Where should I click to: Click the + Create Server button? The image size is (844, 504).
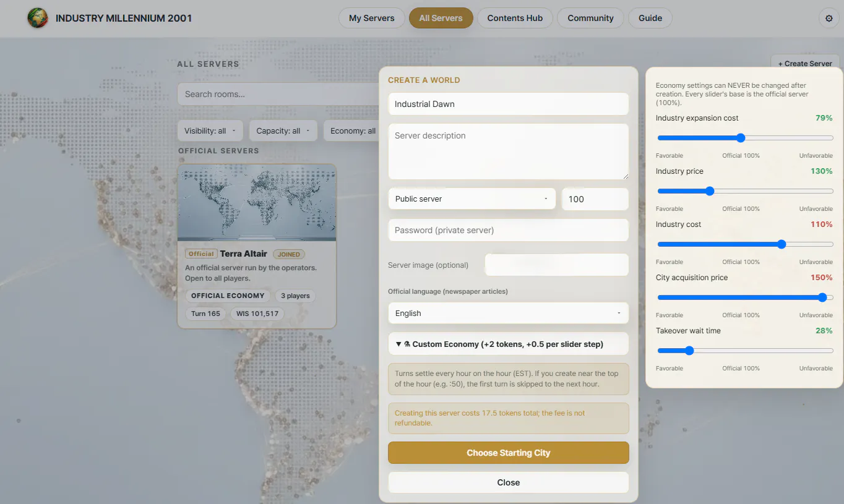(805, 63)
